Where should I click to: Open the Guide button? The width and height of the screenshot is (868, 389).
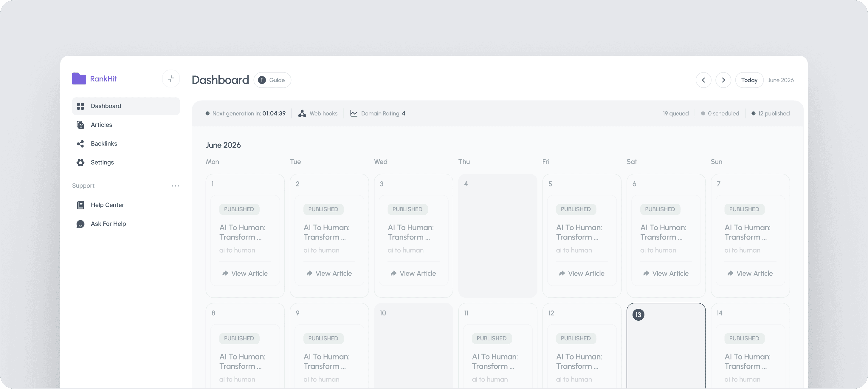[272, 80]
